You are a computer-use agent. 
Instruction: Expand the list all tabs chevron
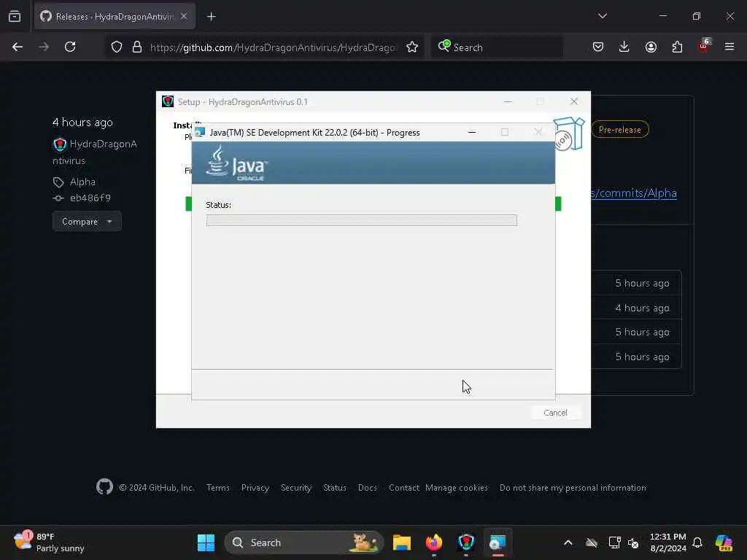602,16
